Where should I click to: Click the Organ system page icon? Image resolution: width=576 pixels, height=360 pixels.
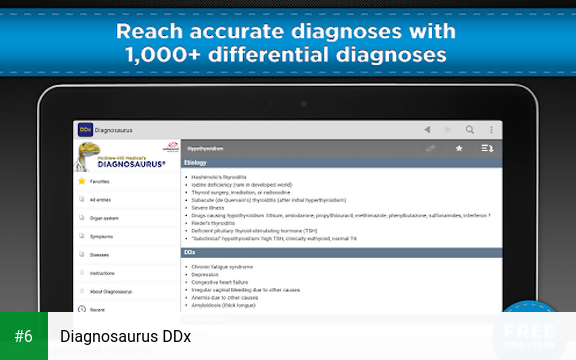click(82, 218)
